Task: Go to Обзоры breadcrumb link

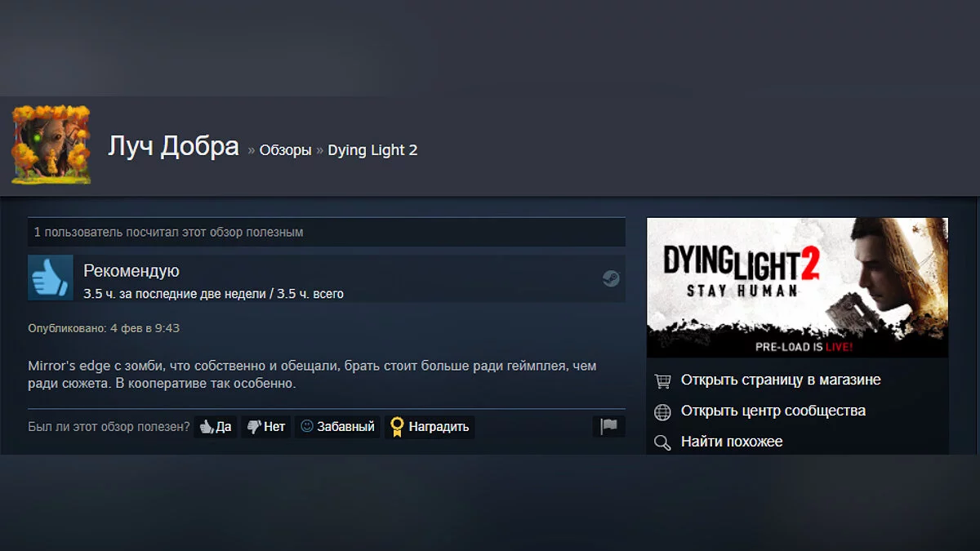Action: click(x=285, y=150)
